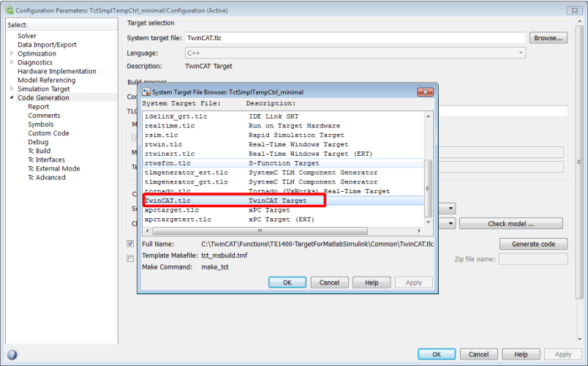588x366 pixels.
Task: Select tlmgenerator_grt.tlc row
Action: (284, 182)
